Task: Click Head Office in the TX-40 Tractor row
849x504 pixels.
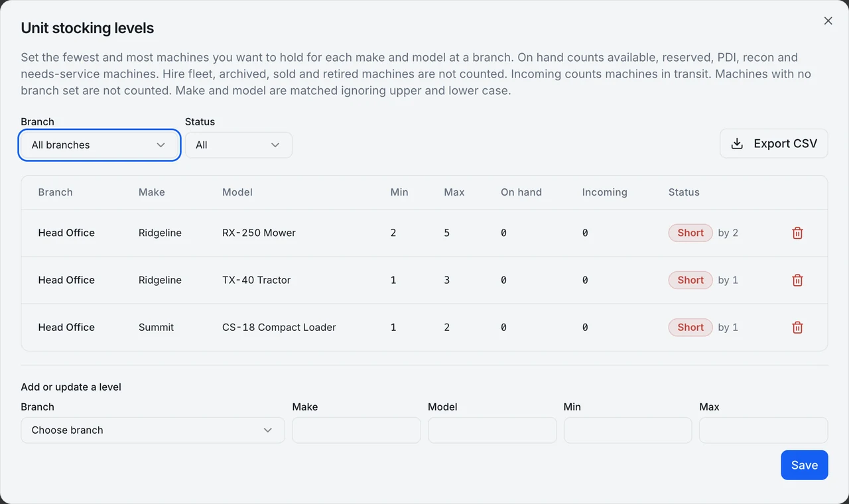Action: (x=66, y=280)
